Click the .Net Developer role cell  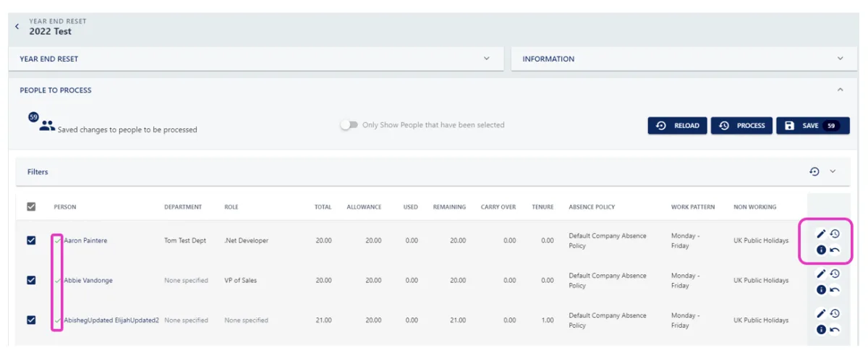click(x=246, y=240)
